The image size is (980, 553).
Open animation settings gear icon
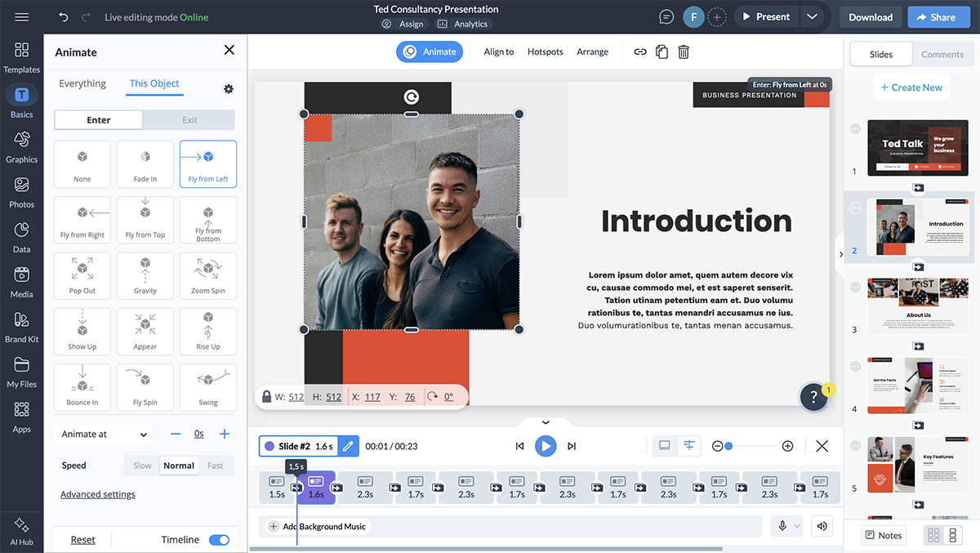[229, 88]
